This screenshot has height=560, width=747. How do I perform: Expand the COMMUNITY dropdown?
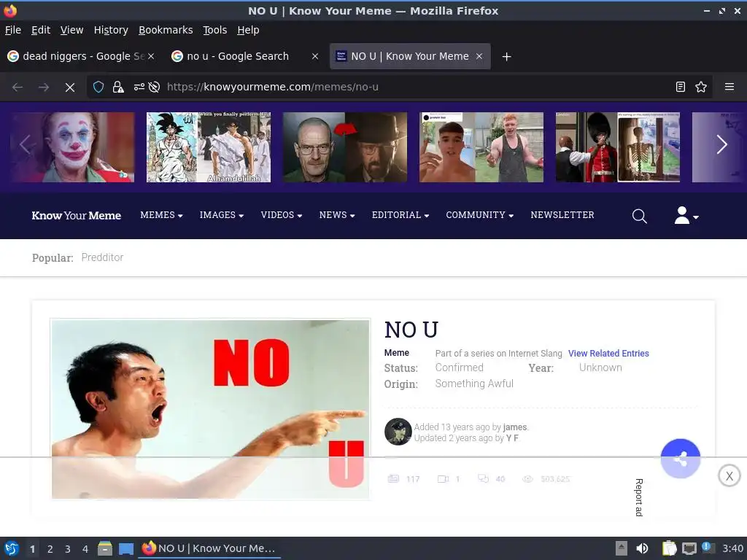[480, 215]
